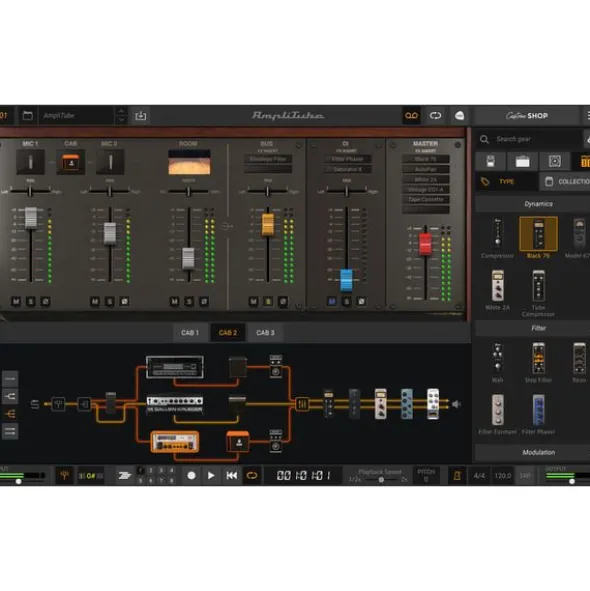Viewport: 590px width, 591px height.
Task: Click the output speaker icon in chain
Action: coord(457,404)
